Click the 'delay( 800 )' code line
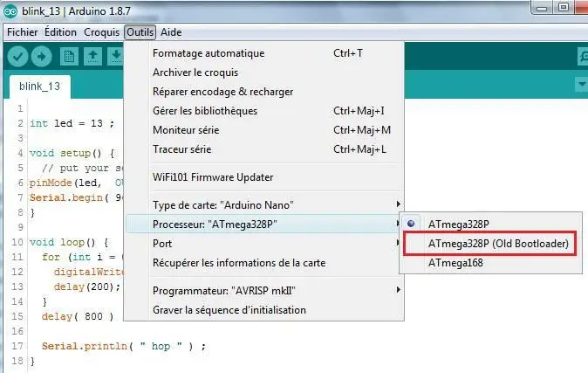The height and width of the screenshot is (373, 588). (x=78, y=316)
